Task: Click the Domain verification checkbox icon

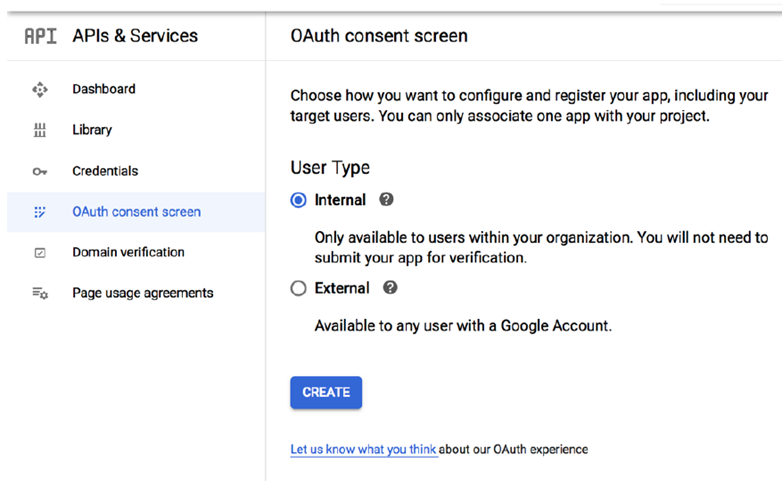Action: tap(40, 253)
